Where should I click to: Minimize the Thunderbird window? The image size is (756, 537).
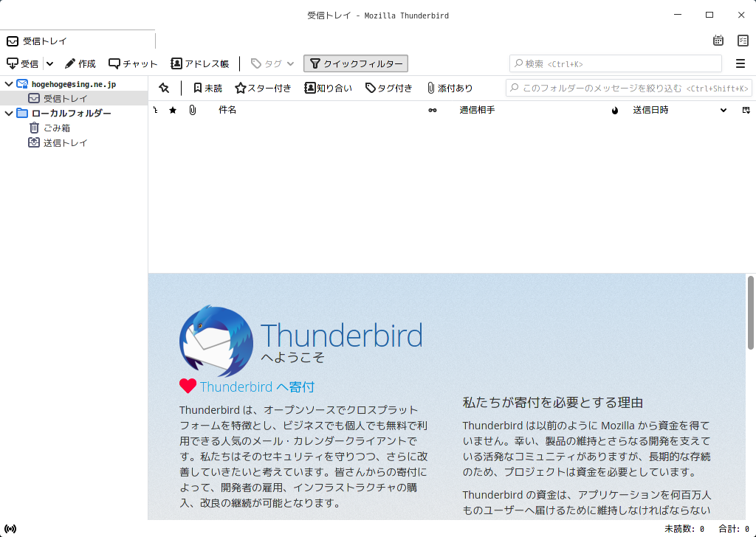click(678, 15)
